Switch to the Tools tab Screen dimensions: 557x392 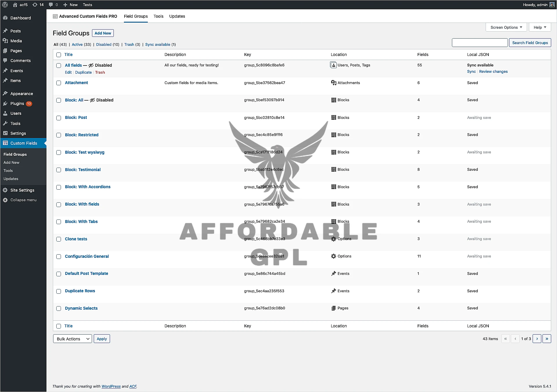click(158, 16)
